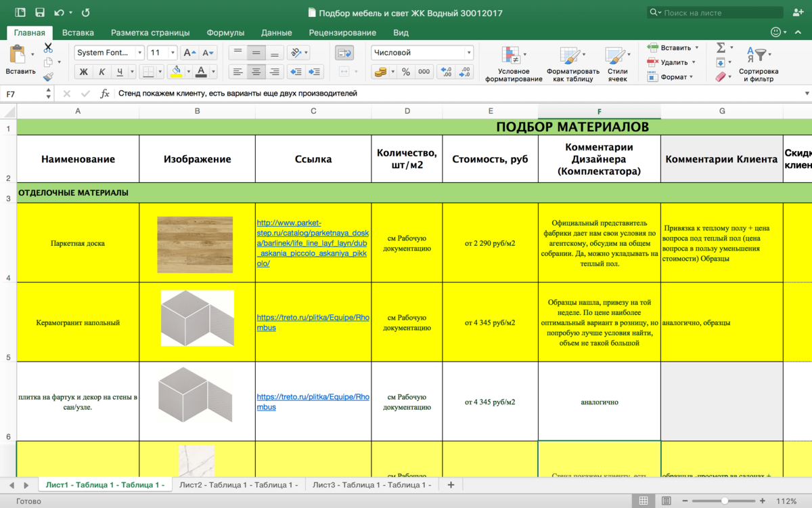This screenshot has height=508, width=812.
Task: Toggle center horizontal alignment
Action: (x=256, y=72)
